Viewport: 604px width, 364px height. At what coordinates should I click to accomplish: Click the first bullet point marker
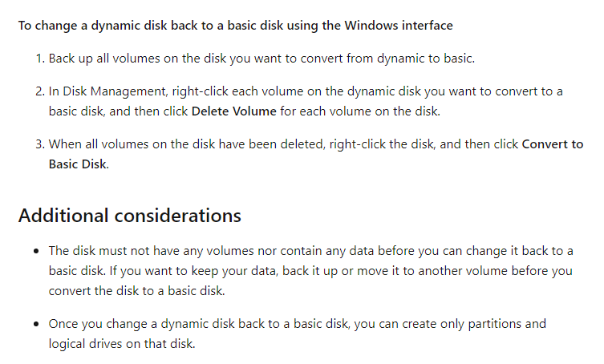coord(36,251)
